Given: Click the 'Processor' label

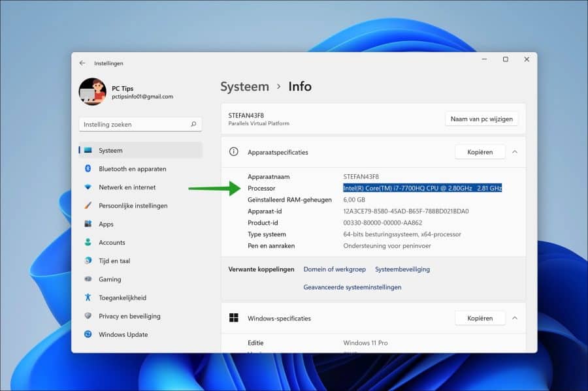Looking at the screenshot, I should (x=261, y=188).
